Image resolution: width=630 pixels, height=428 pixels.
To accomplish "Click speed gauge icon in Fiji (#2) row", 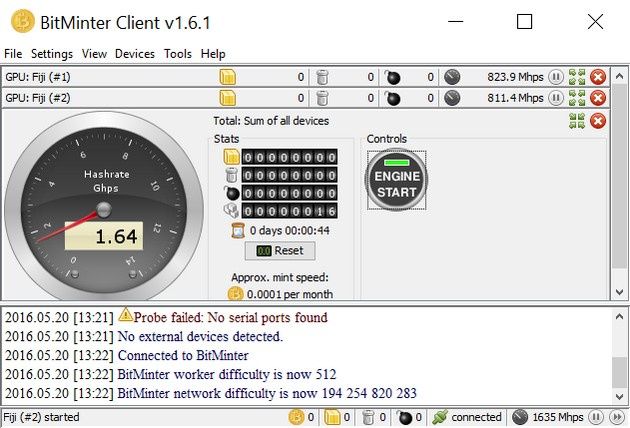I will pos(452,98).
